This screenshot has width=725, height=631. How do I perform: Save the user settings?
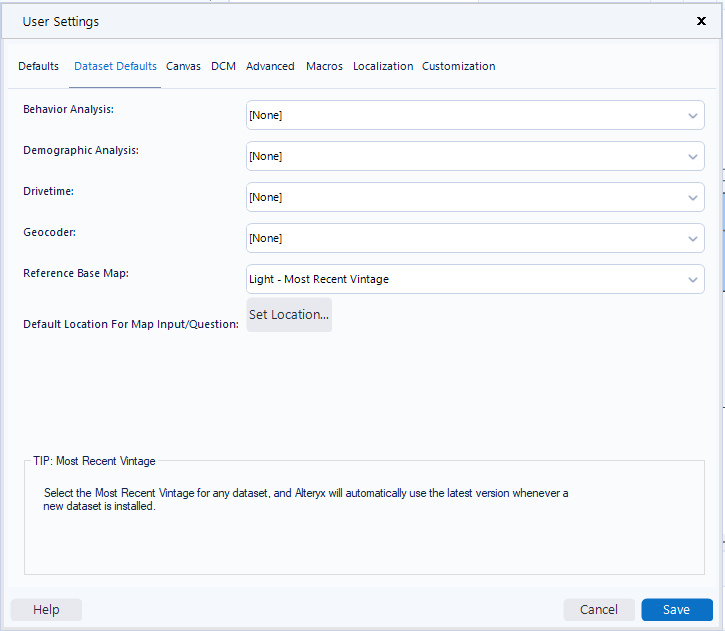pyautogui.click(x=676, y=610)
